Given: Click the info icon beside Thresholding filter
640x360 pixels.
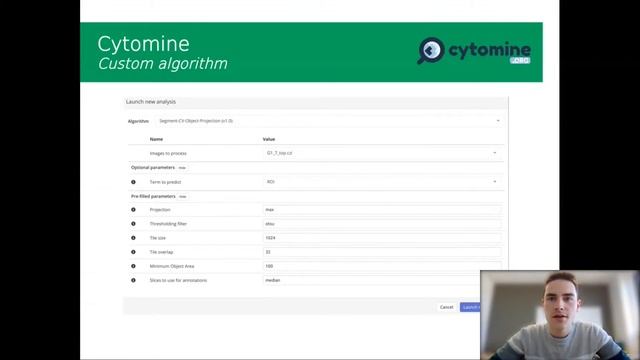Looking at the screenshot, I should coord(133,224).
